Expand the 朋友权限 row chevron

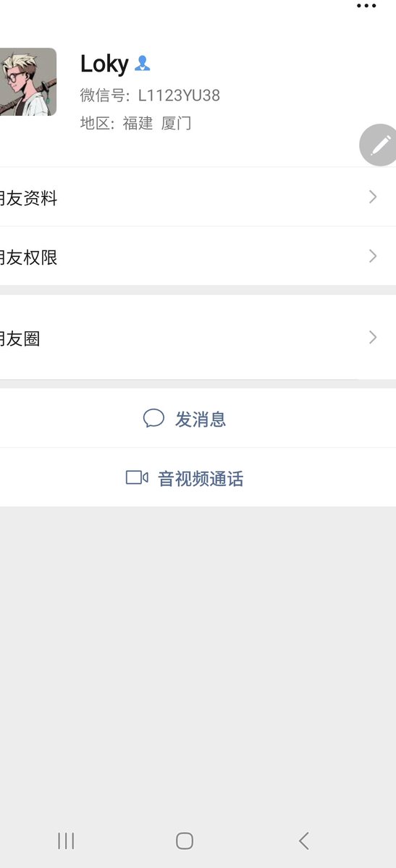[x=373, y=256]
